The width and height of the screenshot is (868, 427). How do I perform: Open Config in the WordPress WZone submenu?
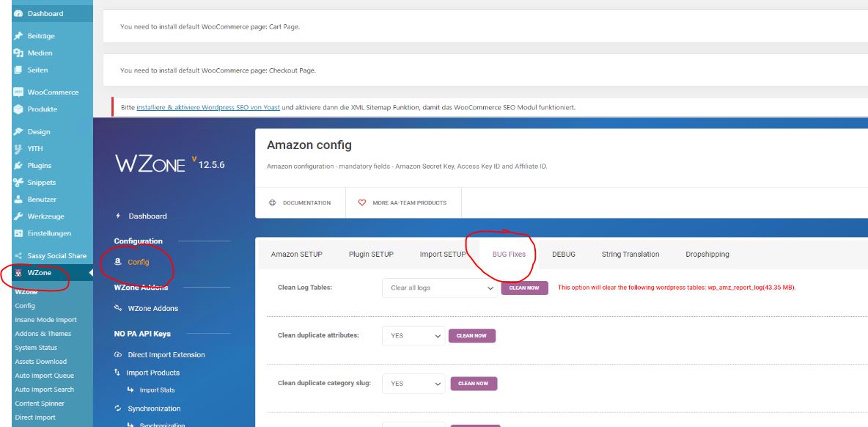25,306
